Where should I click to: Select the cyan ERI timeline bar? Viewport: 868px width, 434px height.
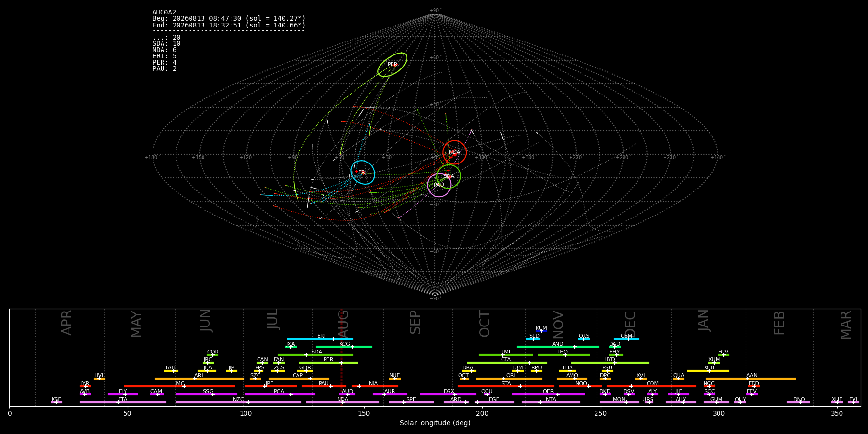320,339
